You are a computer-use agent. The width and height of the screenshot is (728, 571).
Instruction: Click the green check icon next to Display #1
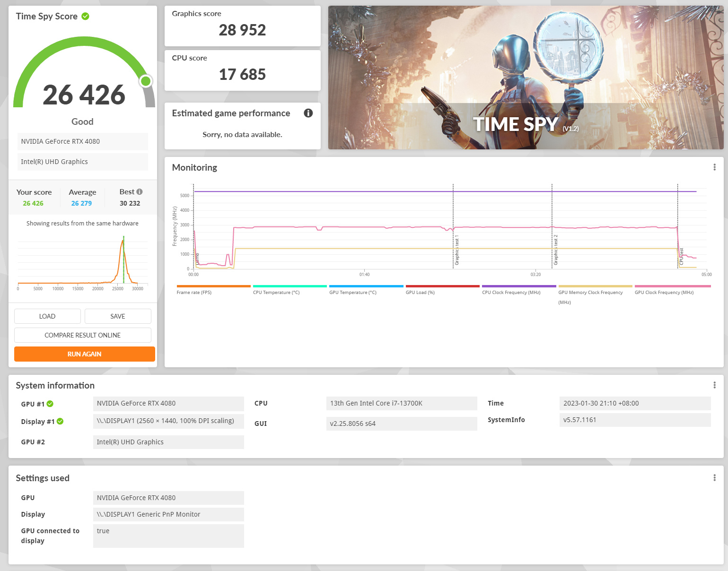coord(60,422)
